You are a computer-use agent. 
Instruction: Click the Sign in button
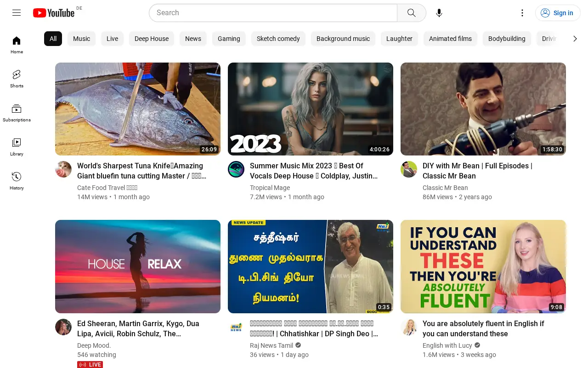(558, 13)
